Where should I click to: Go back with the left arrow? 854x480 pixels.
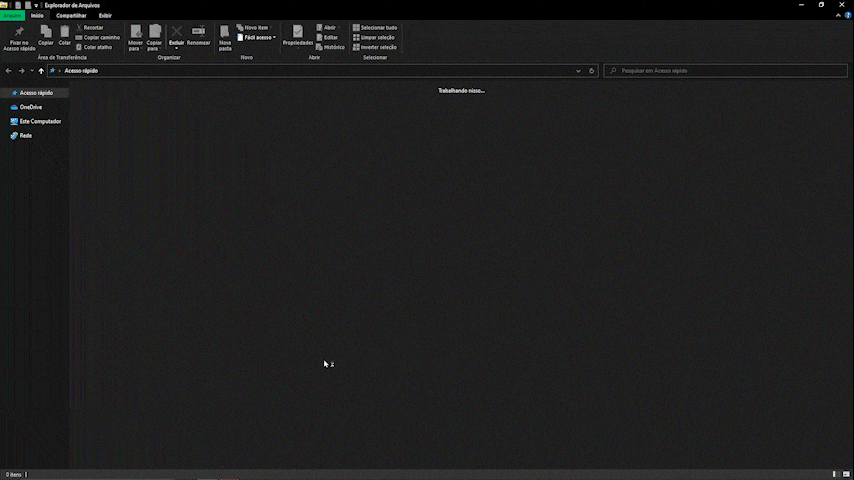(x=8, y=71)
